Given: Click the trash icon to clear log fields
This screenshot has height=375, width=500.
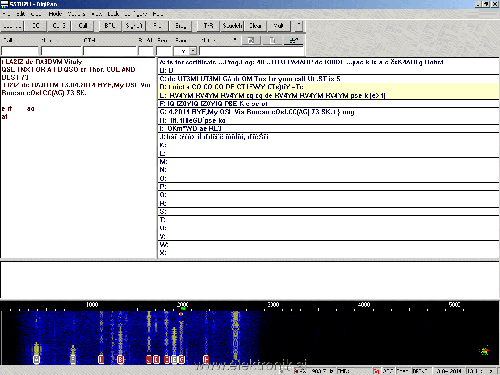Looking at the screenshot, I should tap(272, 40).
